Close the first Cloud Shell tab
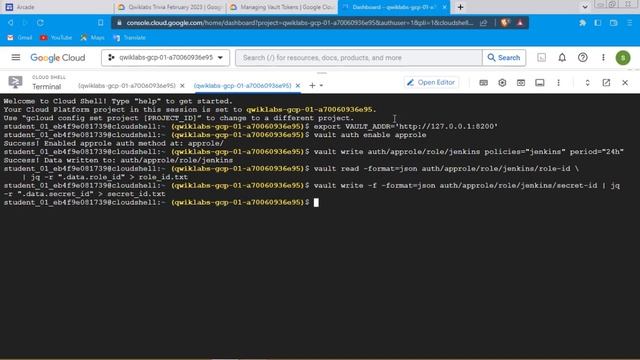 182,86
